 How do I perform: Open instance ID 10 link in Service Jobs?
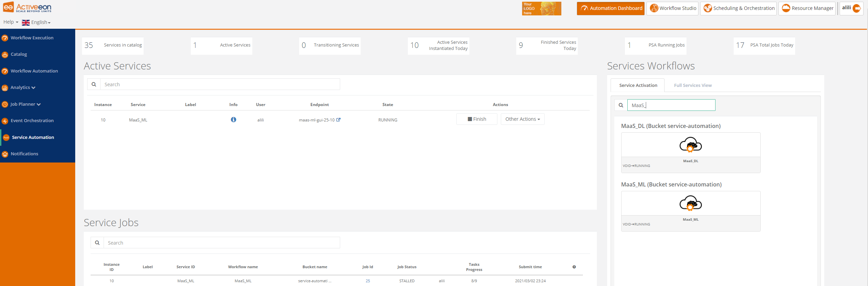111,281
